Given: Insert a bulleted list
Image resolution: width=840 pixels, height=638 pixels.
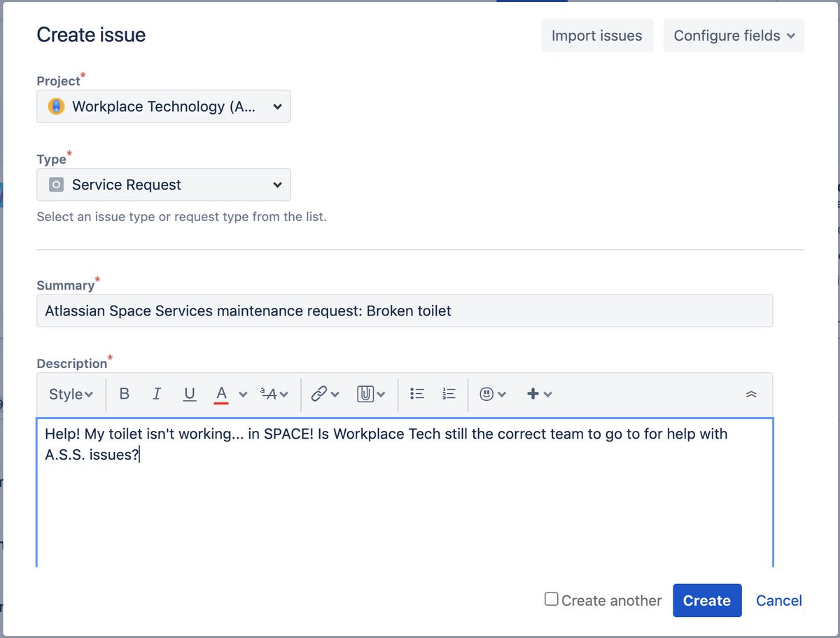Looking at the screenshot, I should [x=417, y=394].
